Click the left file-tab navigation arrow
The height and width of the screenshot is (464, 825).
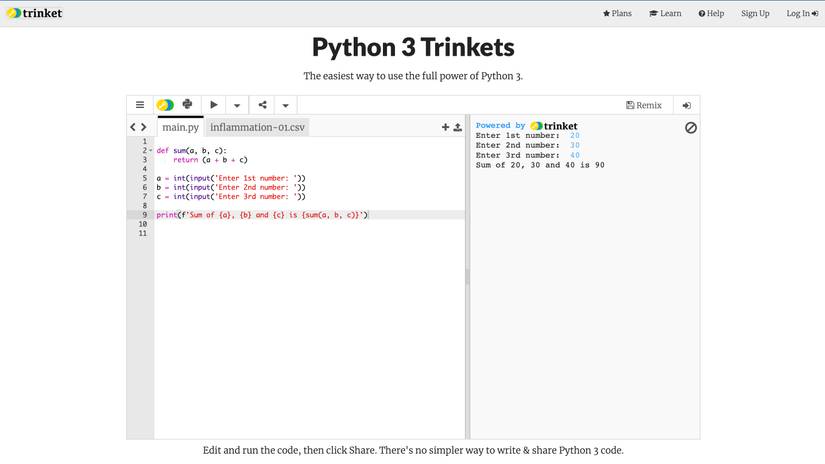(133, 128)
